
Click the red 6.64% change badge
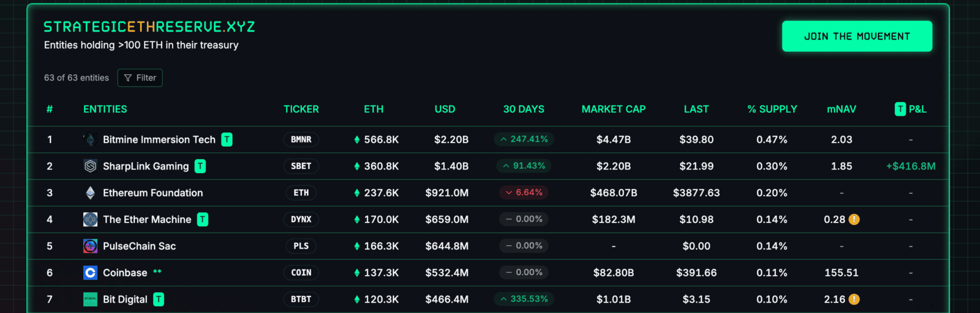coord(524,193)
